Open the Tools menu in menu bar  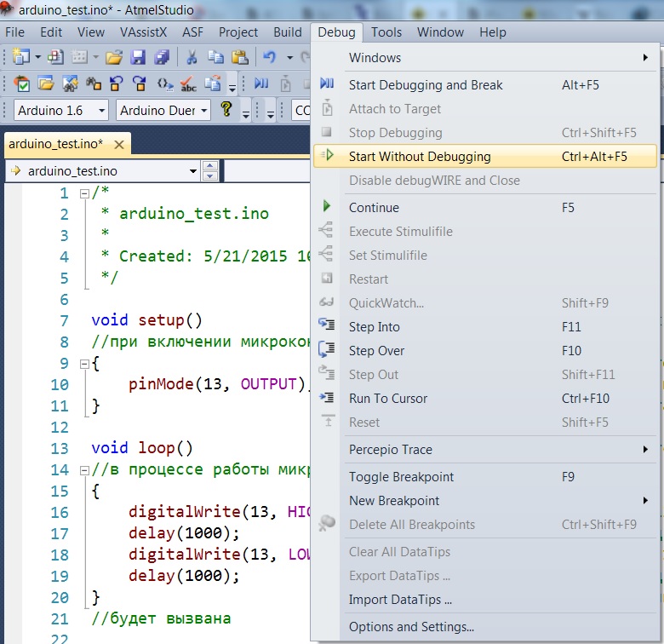386,32
